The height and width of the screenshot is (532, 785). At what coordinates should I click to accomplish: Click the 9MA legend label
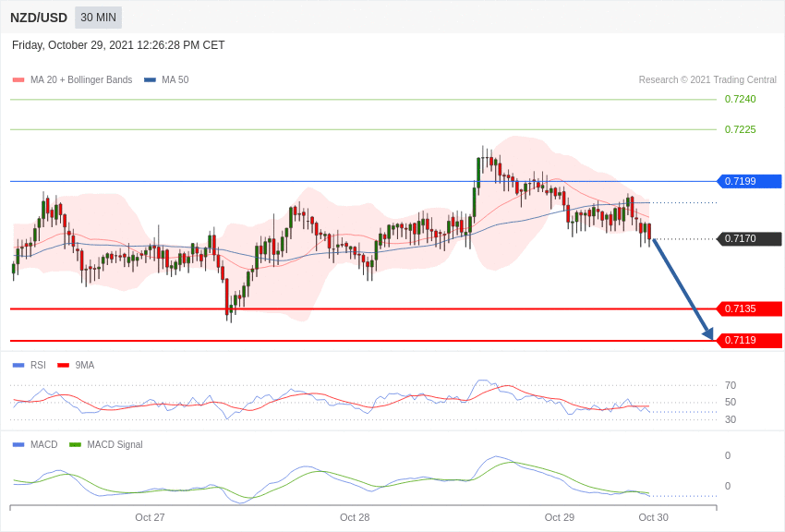85,366
